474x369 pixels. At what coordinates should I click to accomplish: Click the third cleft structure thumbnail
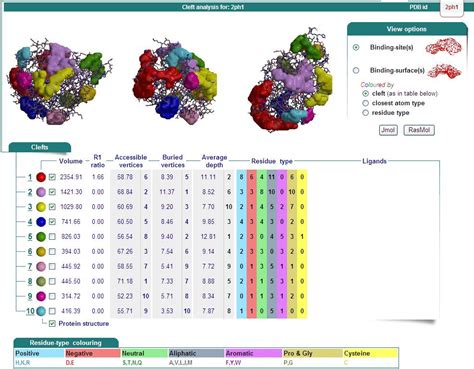point(290,79)
